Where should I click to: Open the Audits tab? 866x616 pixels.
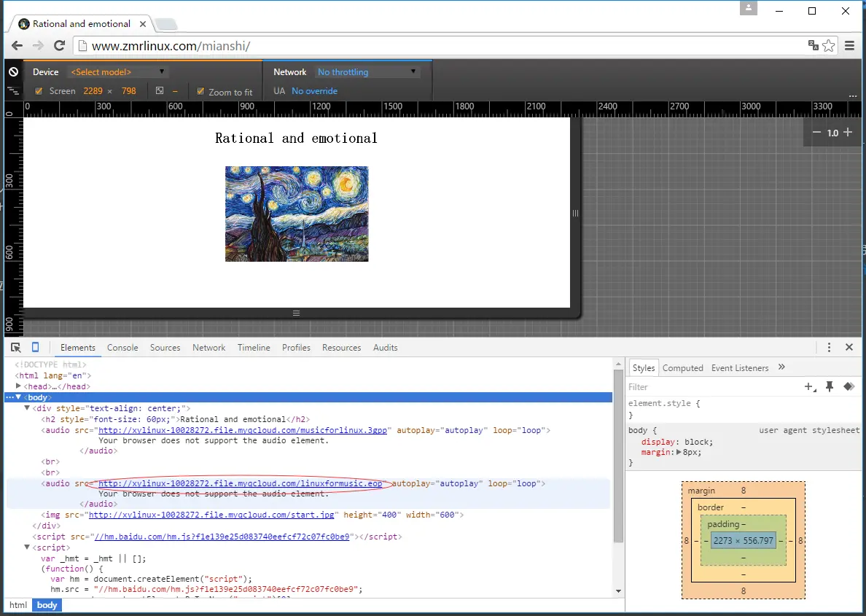pyautogui.click(x=385, y=348)
